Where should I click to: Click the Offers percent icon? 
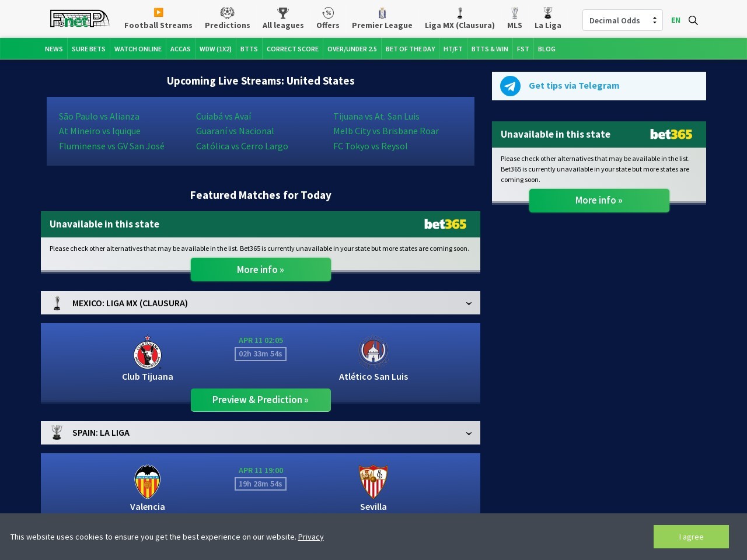[x=328, y=12]
